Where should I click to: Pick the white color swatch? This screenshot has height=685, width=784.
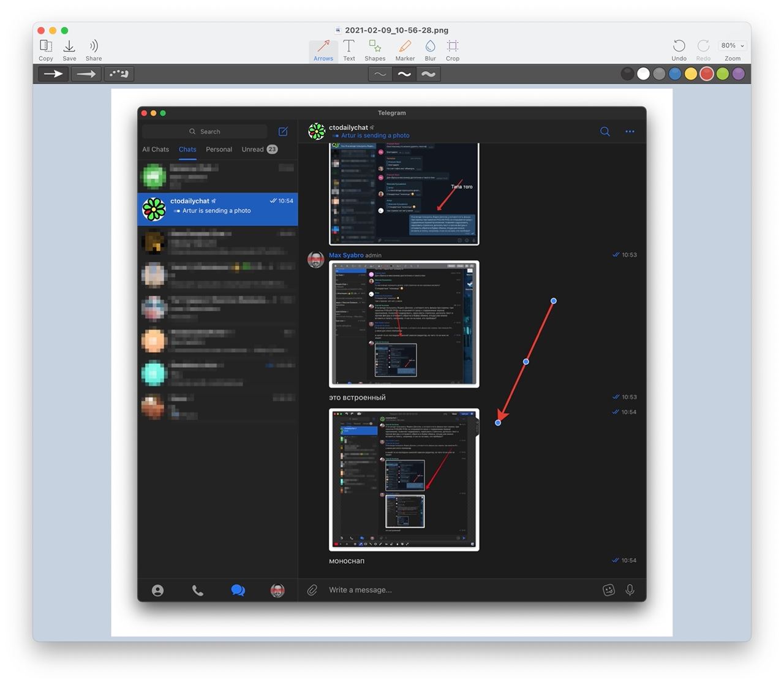(x=643, y=74)
